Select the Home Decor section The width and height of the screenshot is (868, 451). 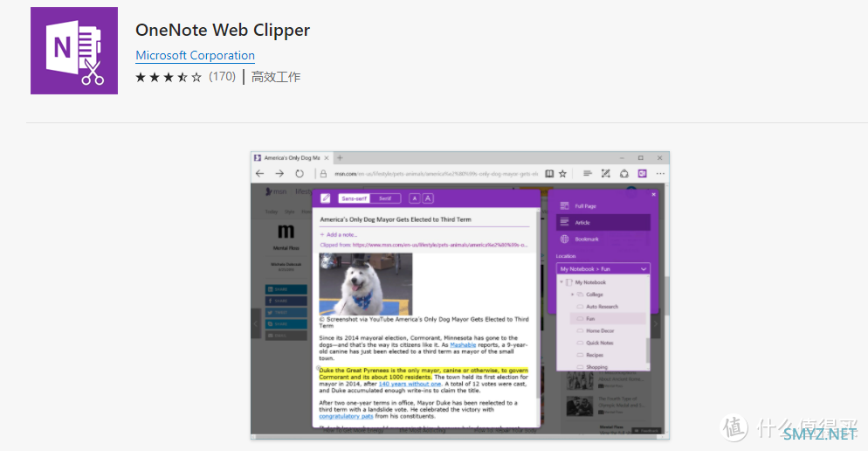(602, 330)
